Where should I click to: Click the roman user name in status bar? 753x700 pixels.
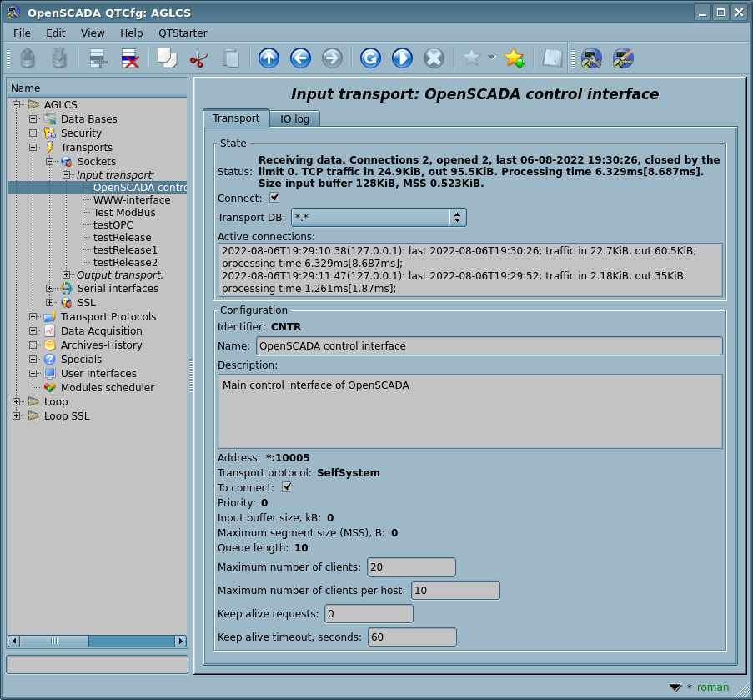click(x=713, y=687)
